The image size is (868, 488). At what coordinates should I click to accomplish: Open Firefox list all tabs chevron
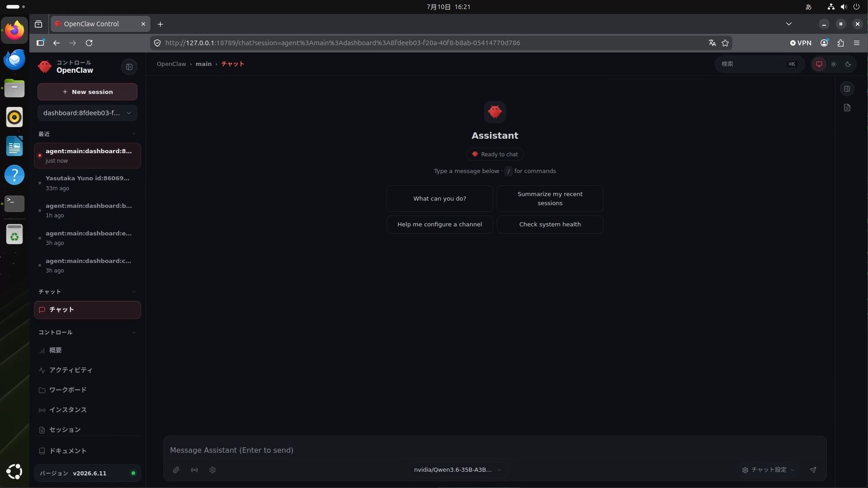pos(789,24)
